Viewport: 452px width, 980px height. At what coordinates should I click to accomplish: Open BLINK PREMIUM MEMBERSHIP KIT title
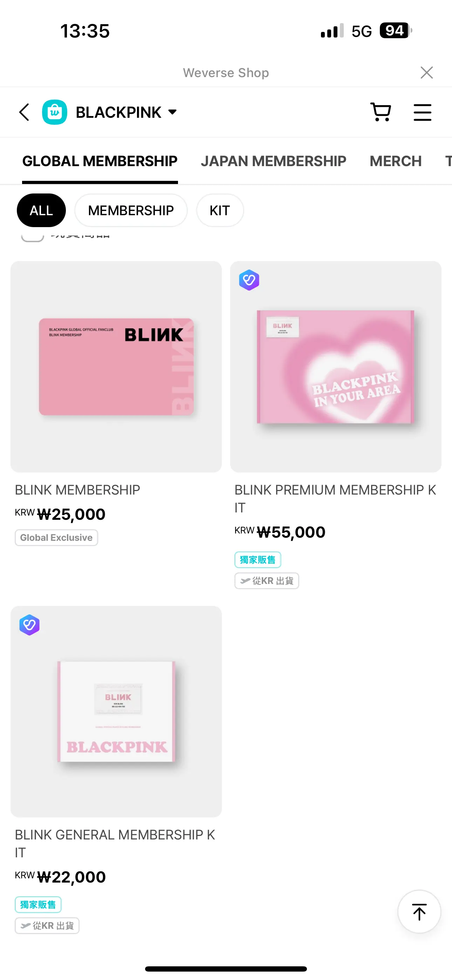coord(335,498)
